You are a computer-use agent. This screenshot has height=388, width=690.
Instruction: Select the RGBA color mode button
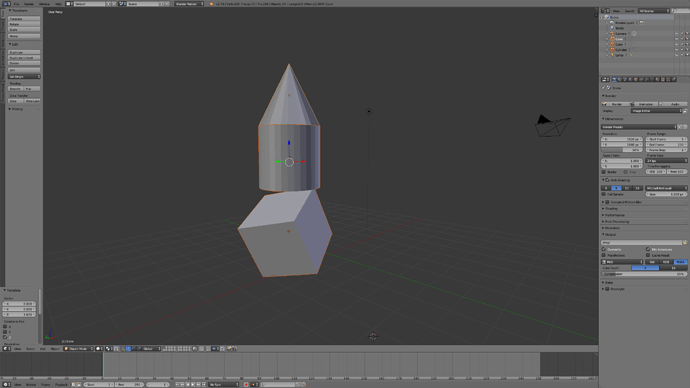tap(680, 262)
